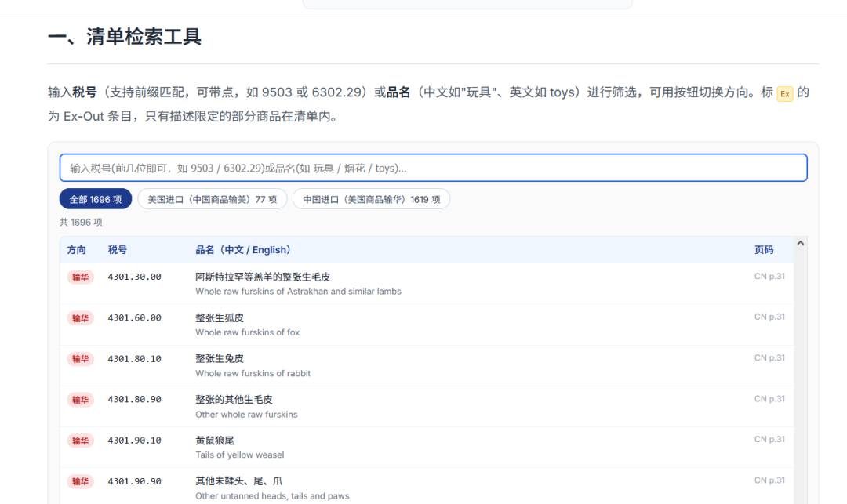Click the yellow Ex badge in description
847x504 pixels.
[785, 94]
